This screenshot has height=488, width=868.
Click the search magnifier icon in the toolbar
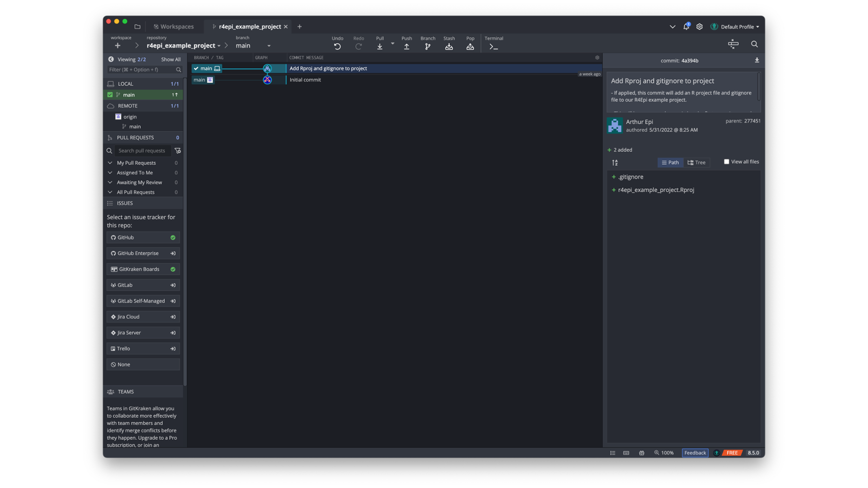pyautogui.click(x=754, y=44)
